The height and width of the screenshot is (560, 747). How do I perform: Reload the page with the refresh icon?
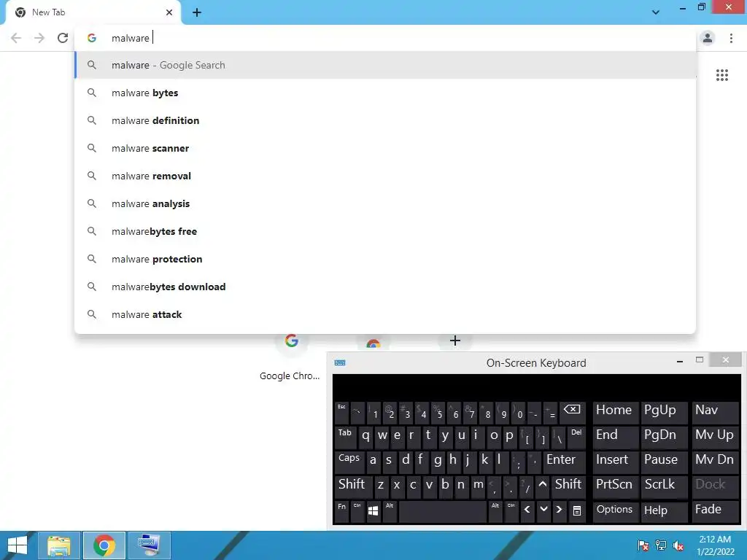63,38
